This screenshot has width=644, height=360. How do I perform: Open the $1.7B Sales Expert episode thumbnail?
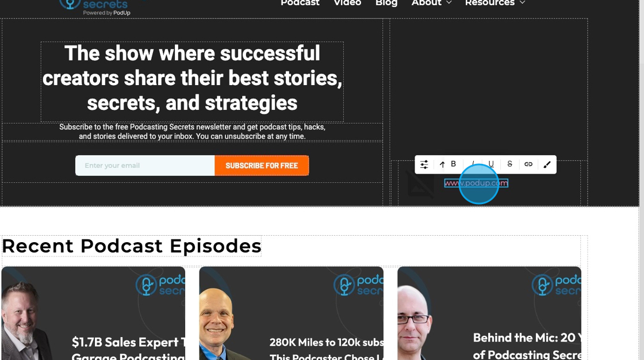(93, 313)
